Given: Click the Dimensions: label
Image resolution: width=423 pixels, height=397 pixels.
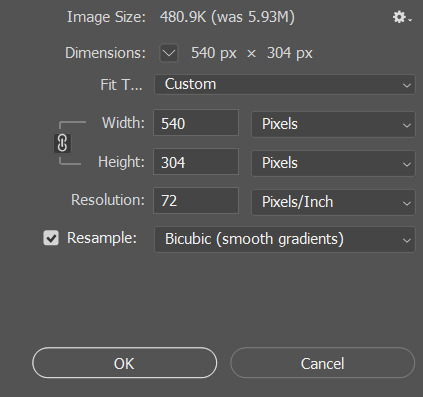Looking at the screenshot, I should click(x=105, y=53).
